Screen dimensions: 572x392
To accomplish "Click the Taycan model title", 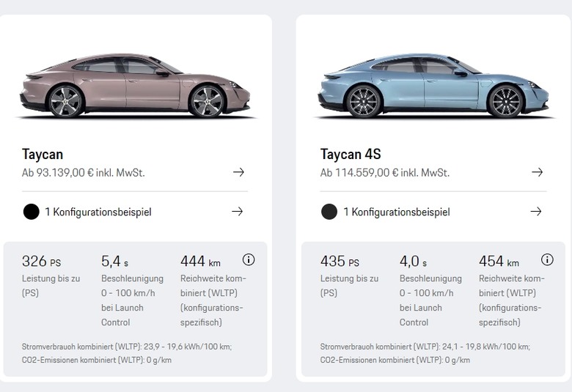I will [x=43, y=155].
